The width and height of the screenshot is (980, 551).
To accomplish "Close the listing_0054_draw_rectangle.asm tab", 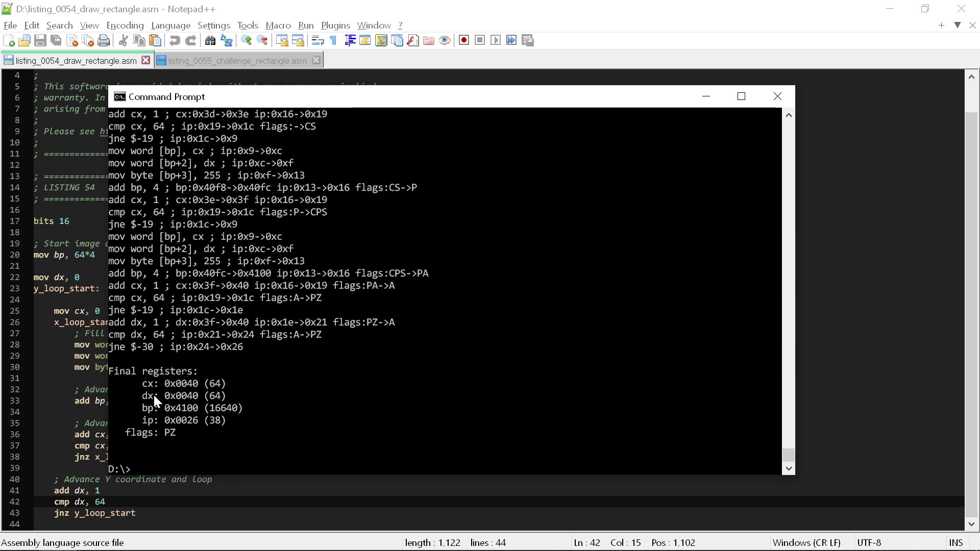I will pos(146,60).
